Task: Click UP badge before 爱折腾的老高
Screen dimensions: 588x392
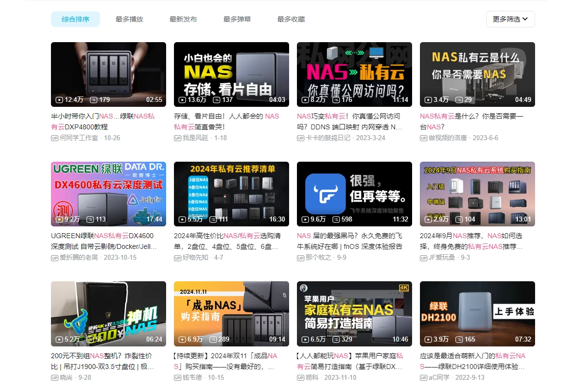Action: pyautogui.click(x=55, y=258)
